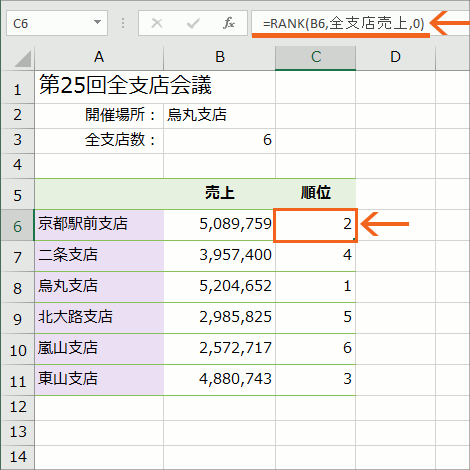Click the sales value 4,880,743
Image resolution: width=470 pixels, height=470 pixels.
tap(220, 380)
